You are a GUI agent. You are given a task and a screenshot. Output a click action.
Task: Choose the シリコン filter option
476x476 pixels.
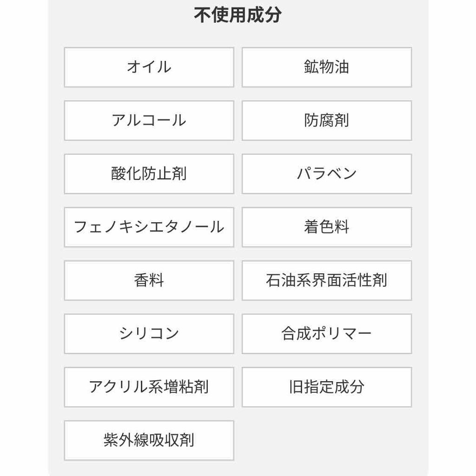[x=149, y=334]
